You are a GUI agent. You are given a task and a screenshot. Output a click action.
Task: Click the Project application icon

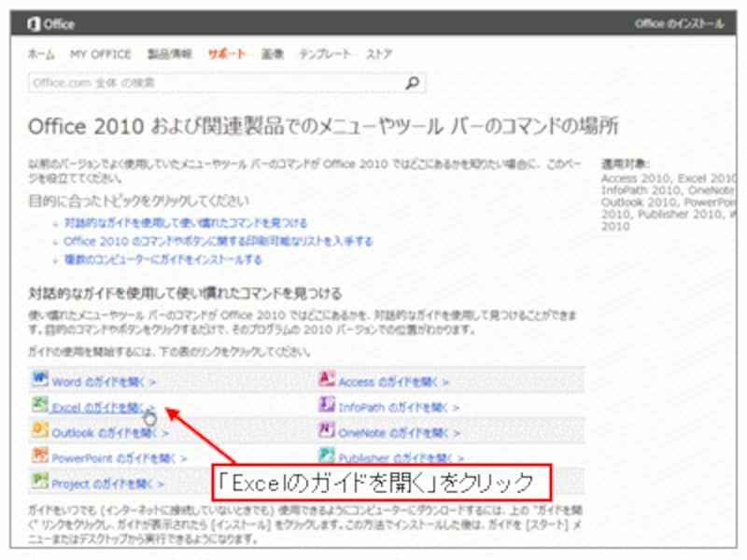(40, 481)
